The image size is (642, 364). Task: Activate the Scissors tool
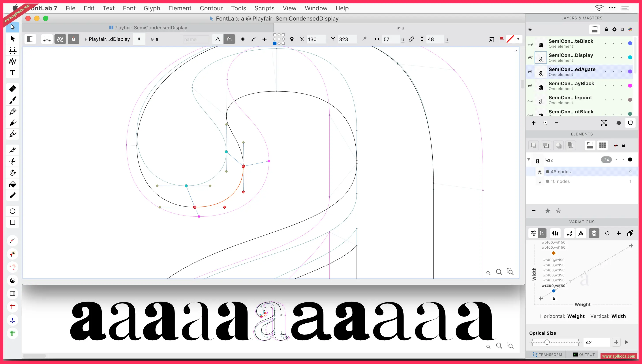[x=13, y=161]
